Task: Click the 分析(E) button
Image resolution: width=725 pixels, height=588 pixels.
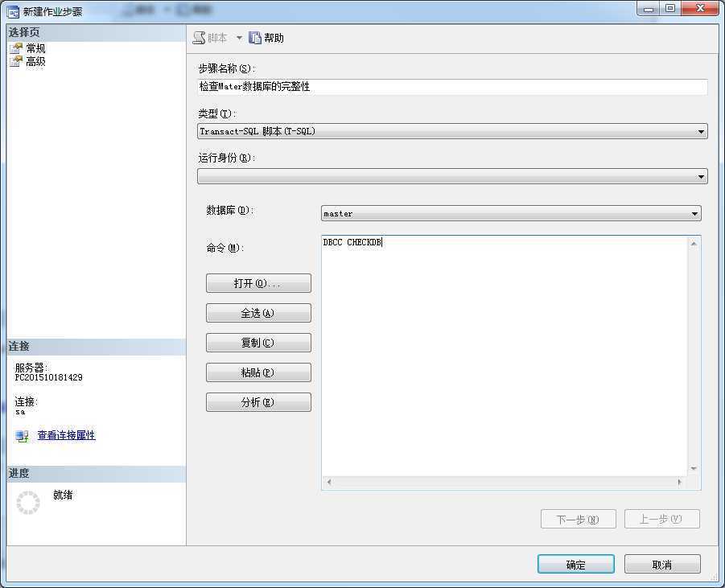Action: (x=258, y=402)
